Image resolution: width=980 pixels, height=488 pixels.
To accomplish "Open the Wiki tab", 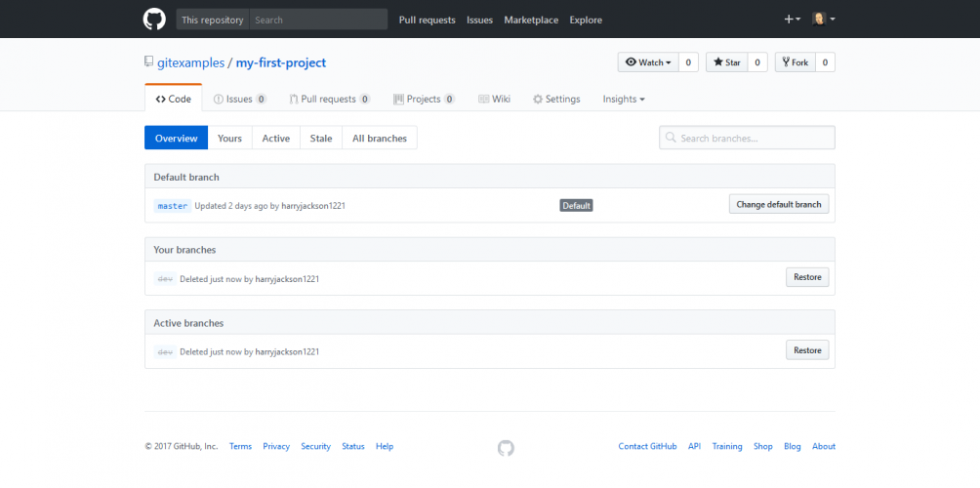I will point(494,99).
